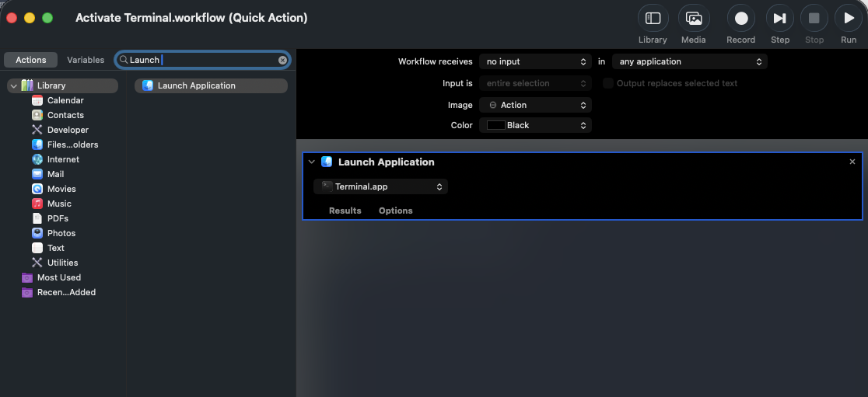Switch to the Variables tab

pyautogui.click(x=86, y=60)
